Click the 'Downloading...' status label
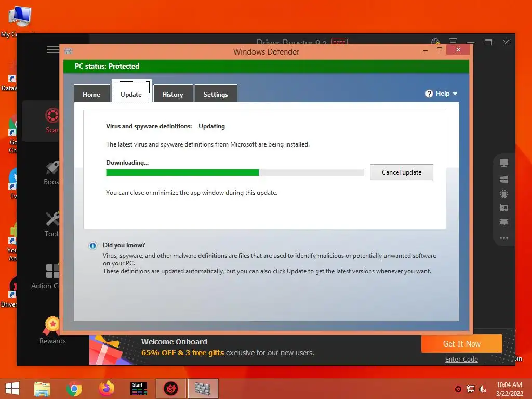The image size is (532, 399). click(x=127, y=163)
